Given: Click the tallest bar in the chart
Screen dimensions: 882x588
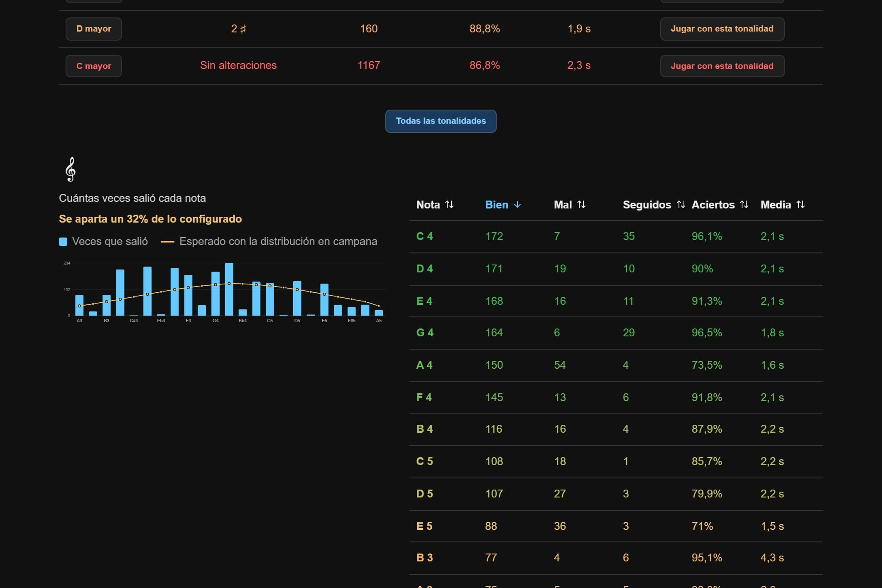Looking at the screenshot, I should 229,289.
